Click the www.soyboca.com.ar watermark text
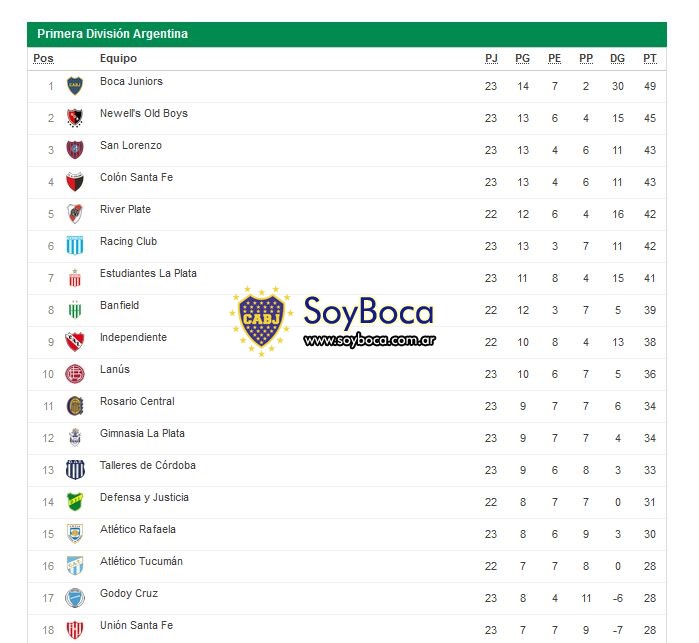Screen dimensions: 699x643 click(x=370, y=341)
